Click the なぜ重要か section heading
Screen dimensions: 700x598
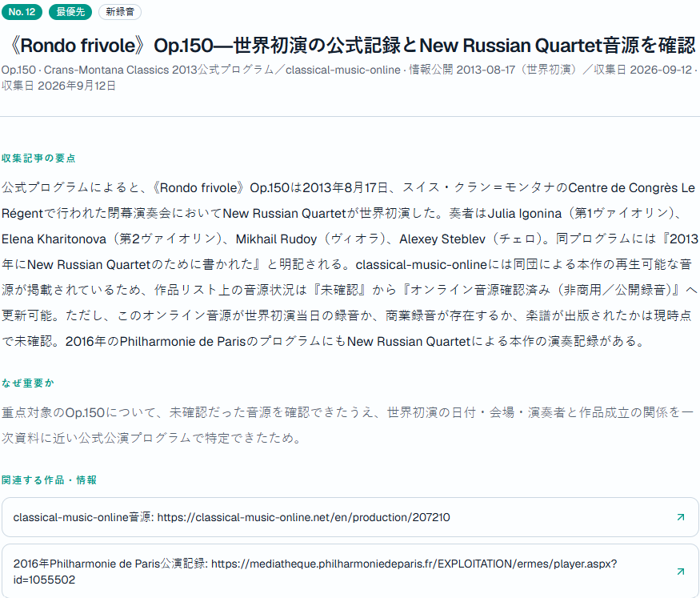click(28, 383)
